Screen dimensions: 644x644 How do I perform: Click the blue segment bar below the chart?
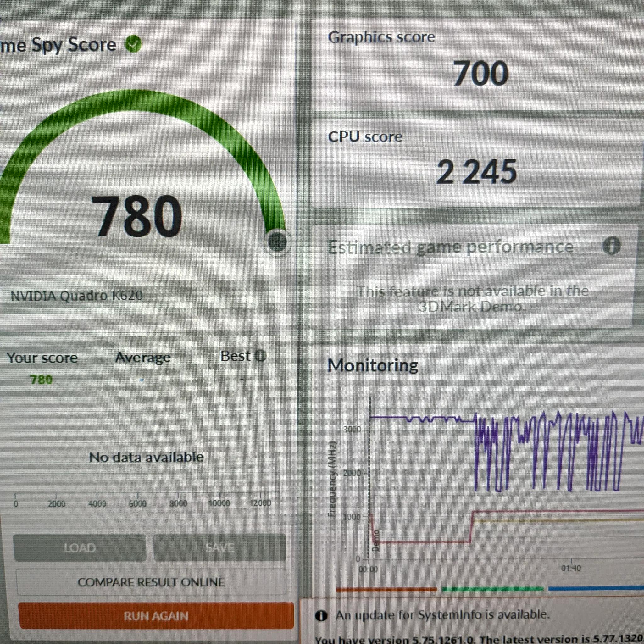click(596, 588)
